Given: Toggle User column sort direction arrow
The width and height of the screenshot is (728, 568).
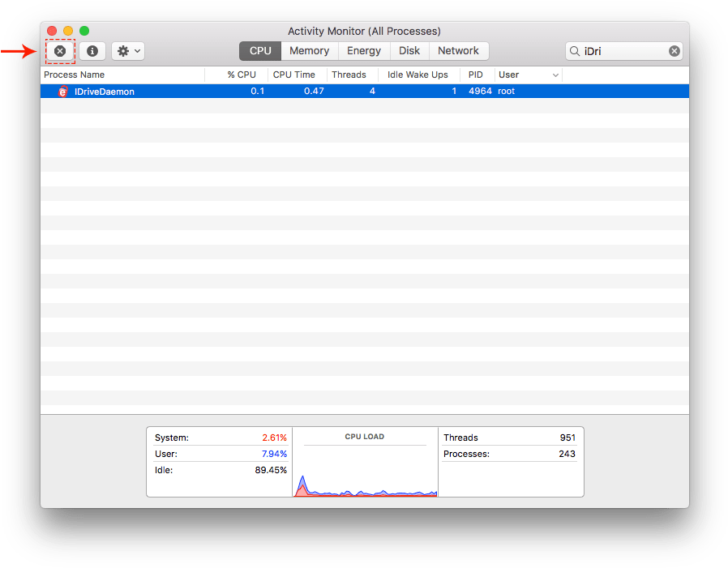Looking at the screenshot, I should 555,75.
